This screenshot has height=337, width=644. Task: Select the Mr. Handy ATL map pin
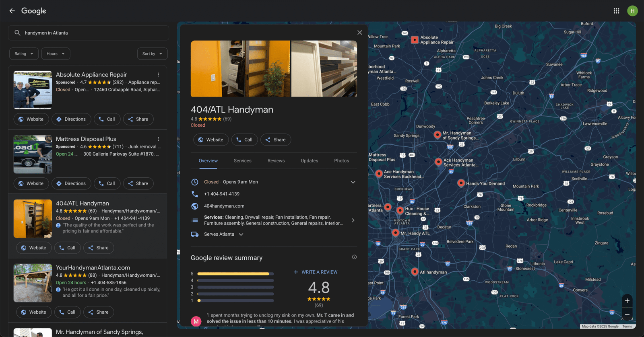(396, 232)
